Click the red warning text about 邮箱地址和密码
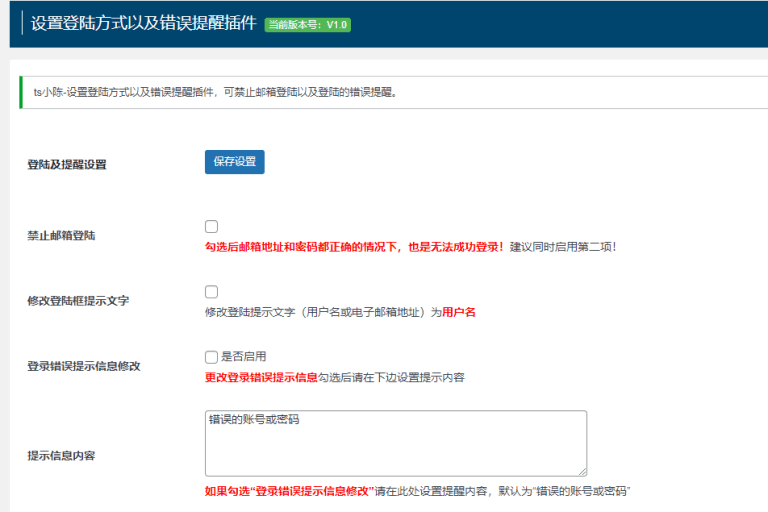The height and width of the screenshot is (512, 768). point(354,247)
